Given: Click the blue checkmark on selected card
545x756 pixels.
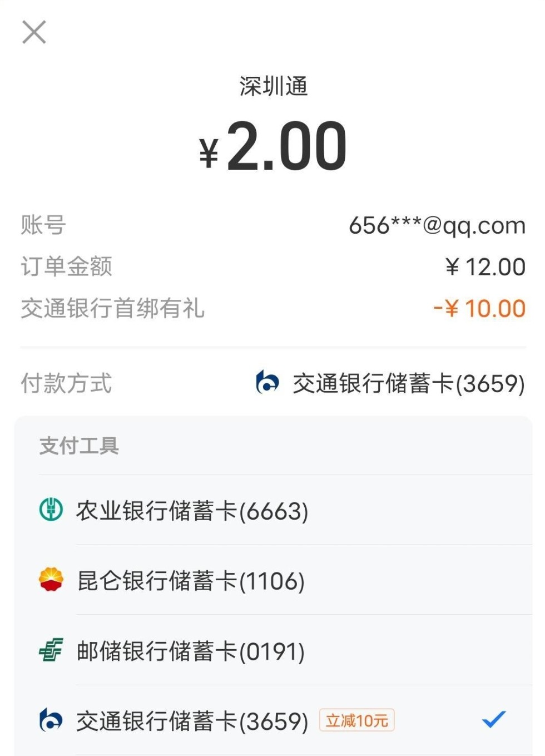Looking at the screenshot, I should click(x=493, y=719).
